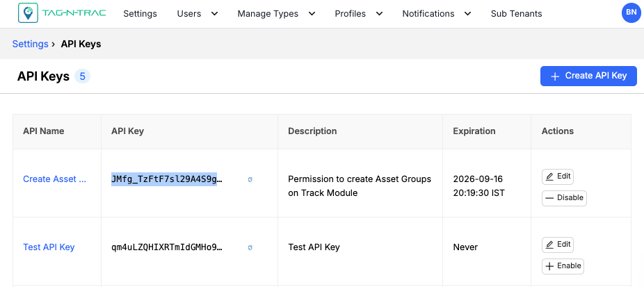
Task: Edit the Create Asset API key
Action: click(558, 177)
